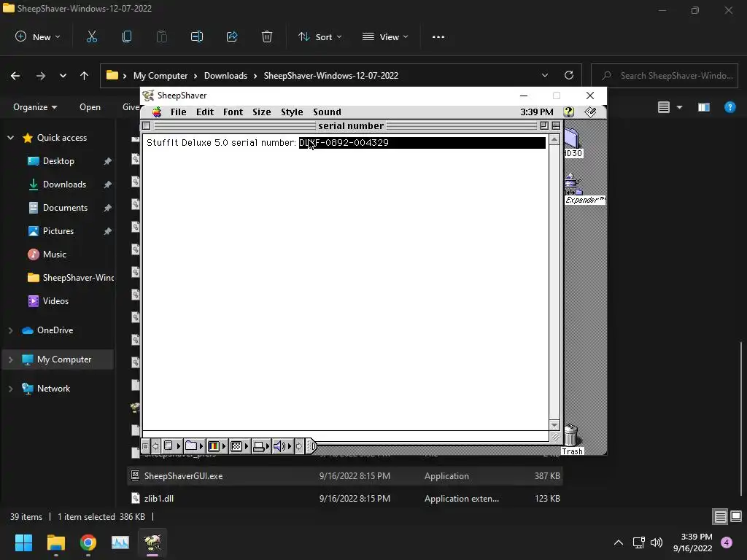
Task: Open the Sound menu in SheepShaver
Action: [327, 112]
